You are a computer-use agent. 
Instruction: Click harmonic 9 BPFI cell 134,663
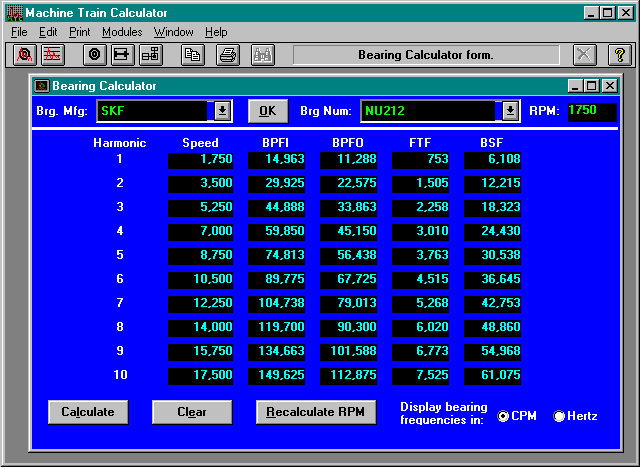[x=276, y=352]
